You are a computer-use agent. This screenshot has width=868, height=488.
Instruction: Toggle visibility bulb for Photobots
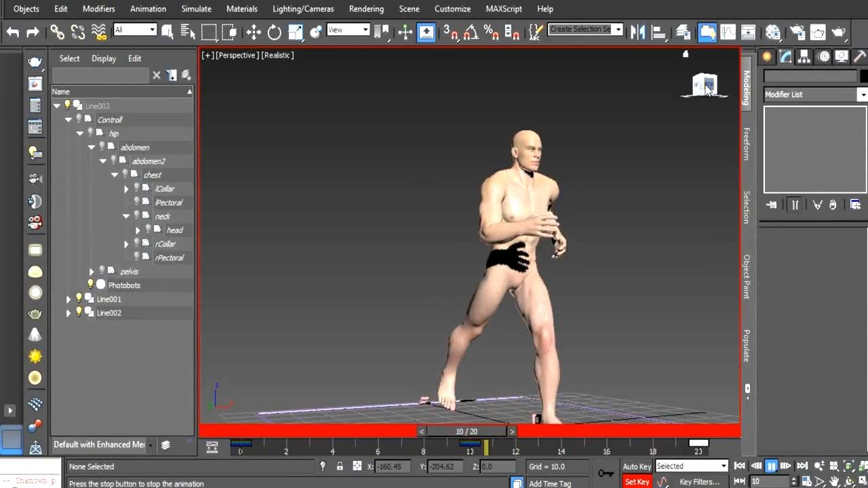tap(90, 285)
